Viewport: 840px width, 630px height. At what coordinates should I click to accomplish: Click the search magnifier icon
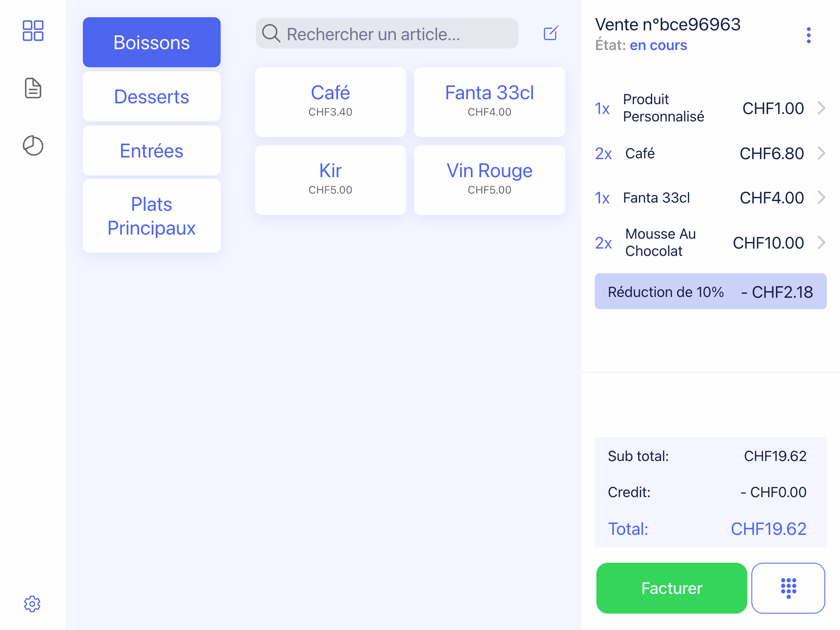pyautogui.click(x=271, y=33)
